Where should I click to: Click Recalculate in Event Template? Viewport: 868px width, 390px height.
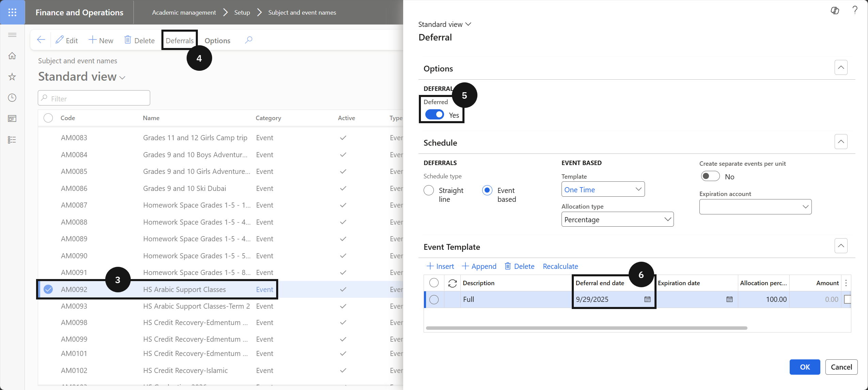[x=561, y=266]
